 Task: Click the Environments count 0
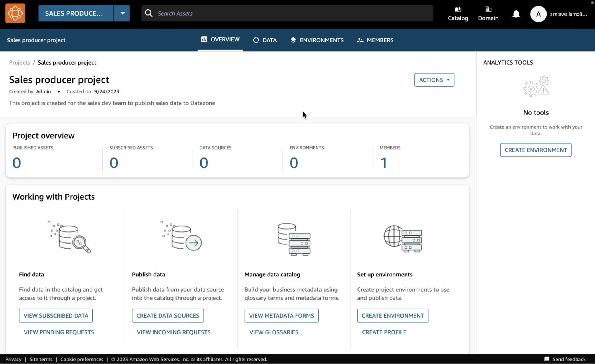point(294,163)
